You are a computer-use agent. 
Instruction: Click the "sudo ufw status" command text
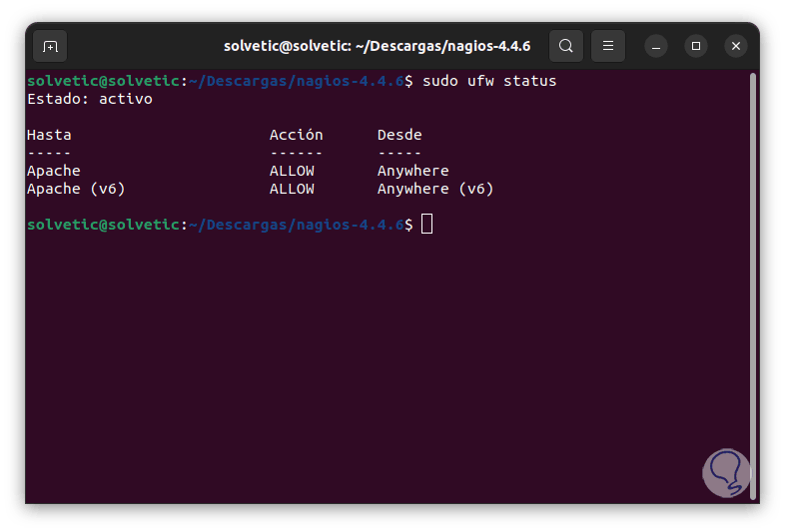point(489,81)
